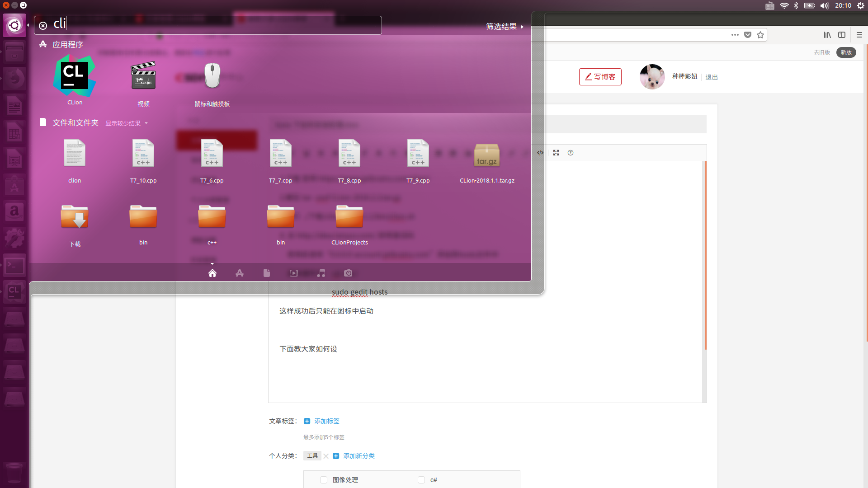Click the editor's orange vertical scrollbar
Screen dimensions: 868x488
coord(705,255)
